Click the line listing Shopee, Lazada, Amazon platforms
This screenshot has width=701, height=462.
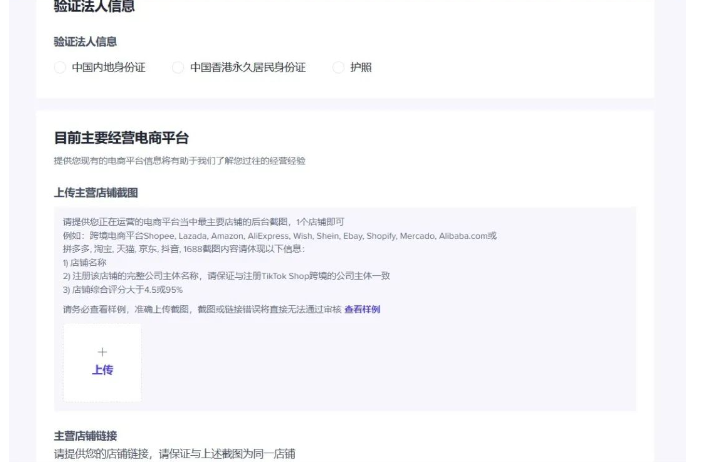pyautogui.click(x=280, y=236)
